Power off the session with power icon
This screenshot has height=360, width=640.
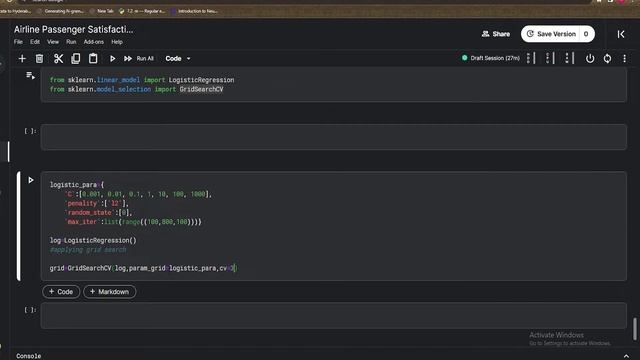(x=590, y=58)
